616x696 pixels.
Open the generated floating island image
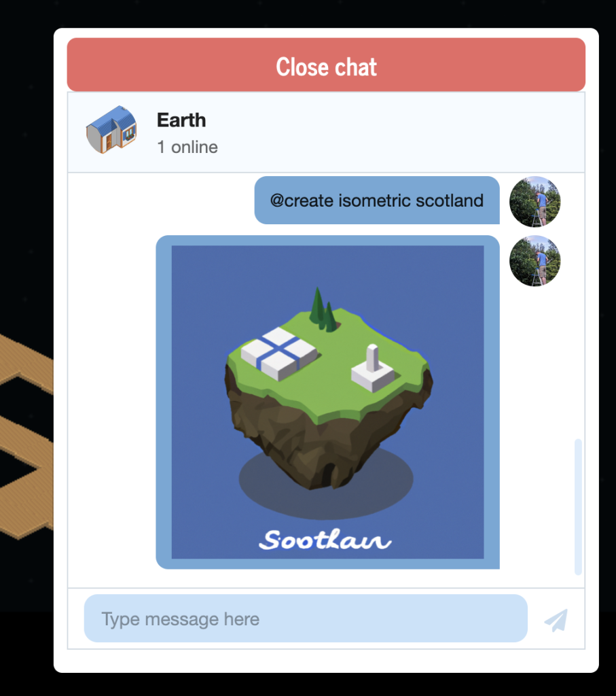coord(328,402)
